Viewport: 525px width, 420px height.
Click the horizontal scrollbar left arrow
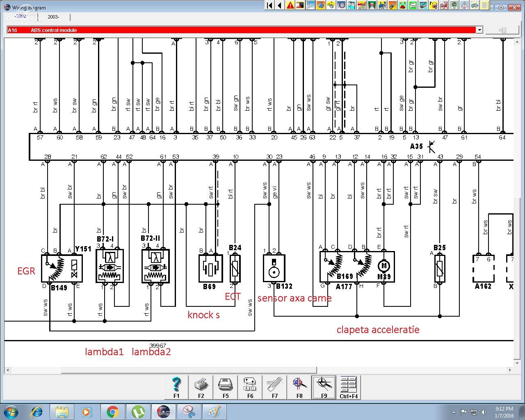[x=7, y=370]
